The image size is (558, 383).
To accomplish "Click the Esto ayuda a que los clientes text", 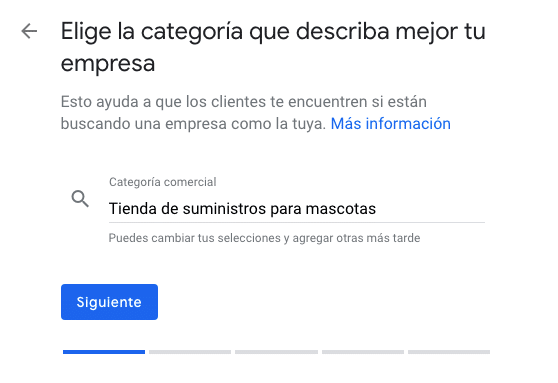I will 243,102.
